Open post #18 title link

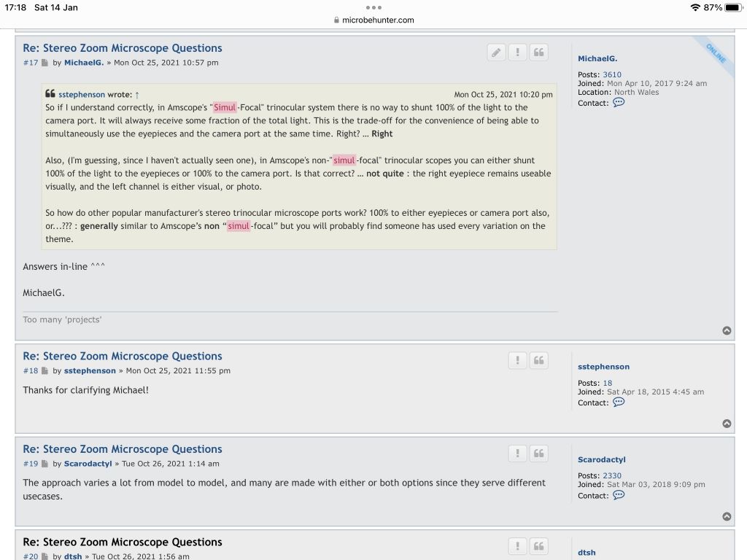coord(123,356)
